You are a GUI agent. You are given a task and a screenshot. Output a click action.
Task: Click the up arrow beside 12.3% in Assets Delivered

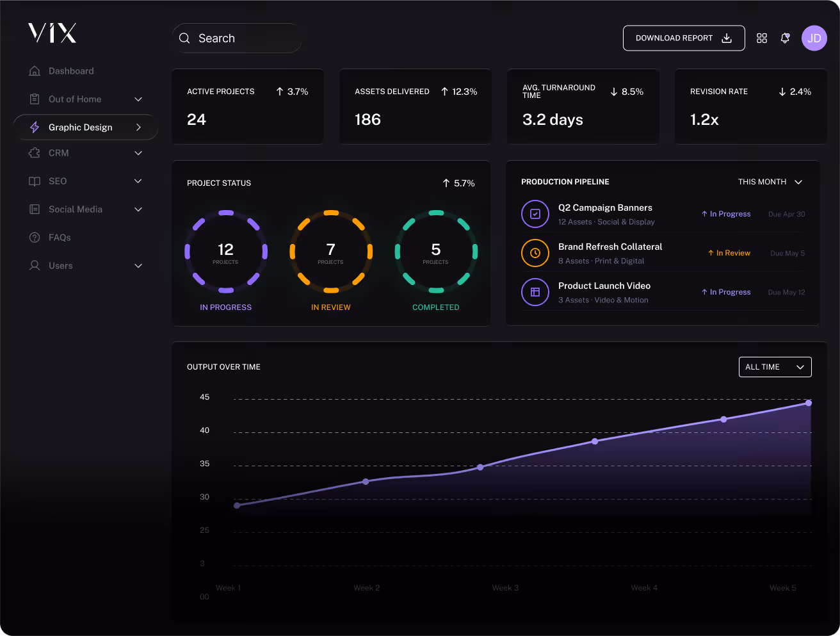click(x=444, y=92)
